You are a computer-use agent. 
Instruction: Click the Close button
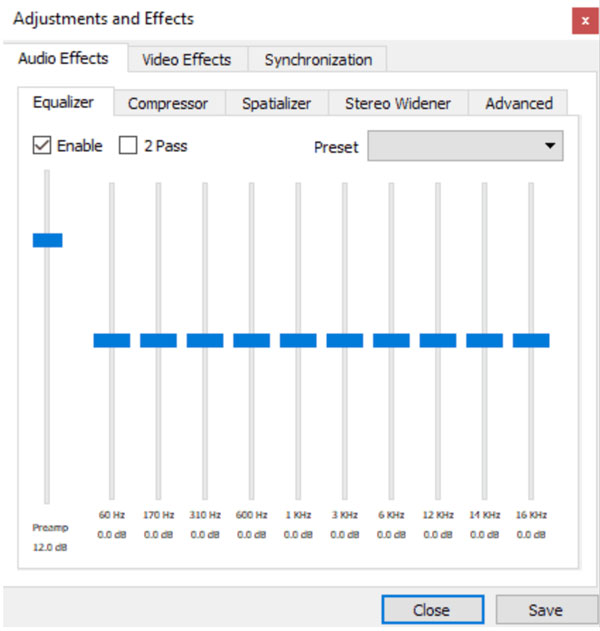tap(433, 610)
